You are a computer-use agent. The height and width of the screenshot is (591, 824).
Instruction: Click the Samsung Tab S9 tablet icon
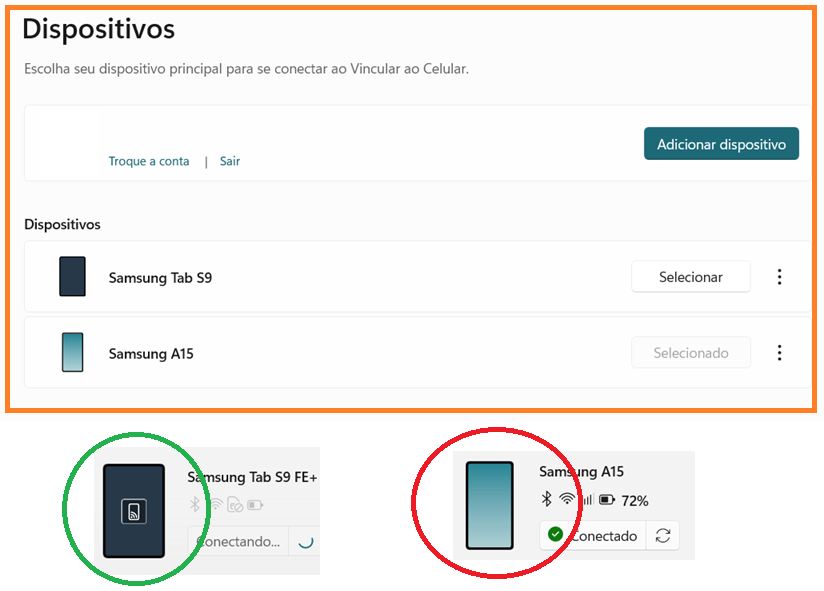tap(73, 276)
